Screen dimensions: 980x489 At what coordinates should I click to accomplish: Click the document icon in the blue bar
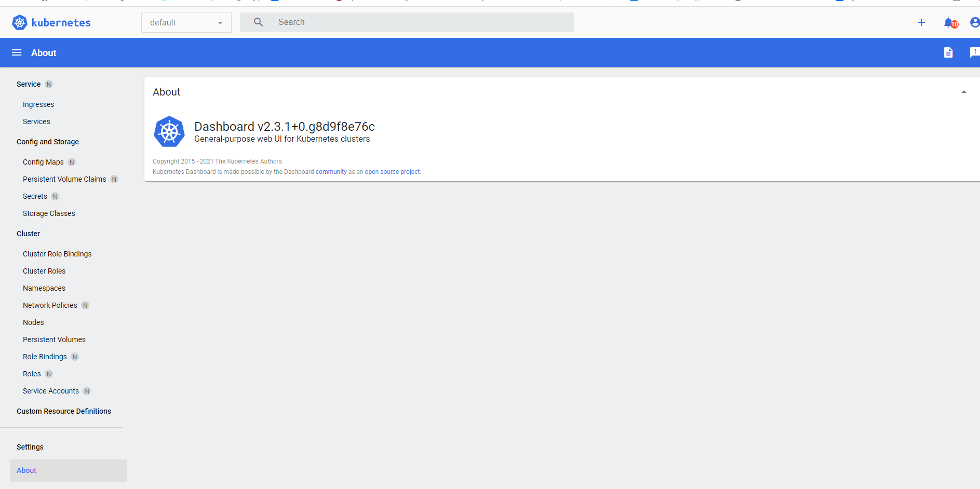pos(948,52)
